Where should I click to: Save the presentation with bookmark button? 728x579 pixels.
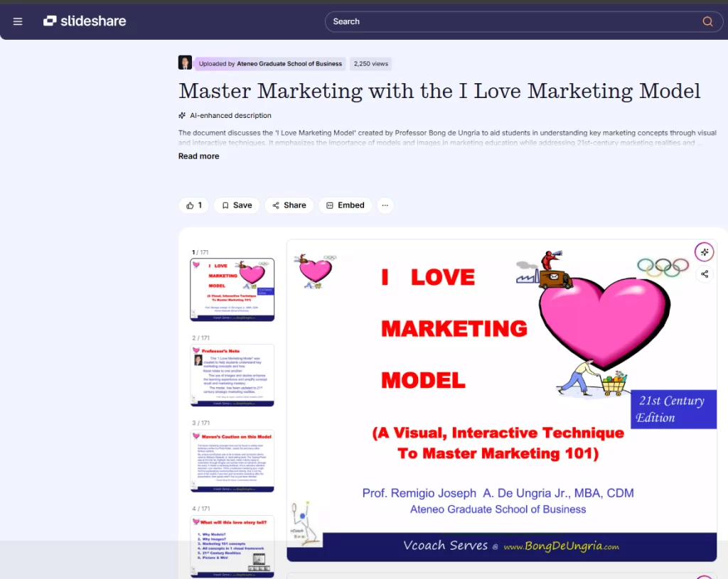click(x=237, y=205)
